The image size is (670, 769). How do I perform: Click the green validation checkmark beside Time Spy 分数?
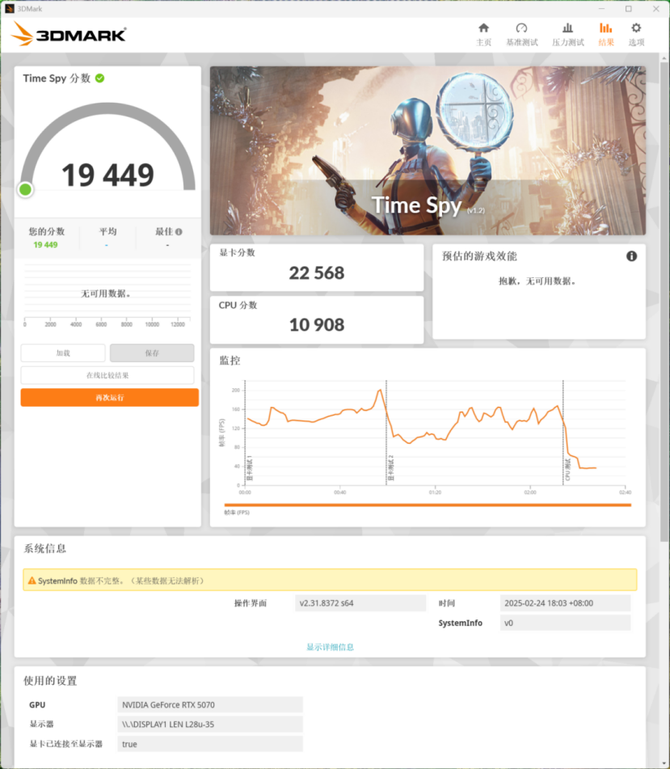100,78
